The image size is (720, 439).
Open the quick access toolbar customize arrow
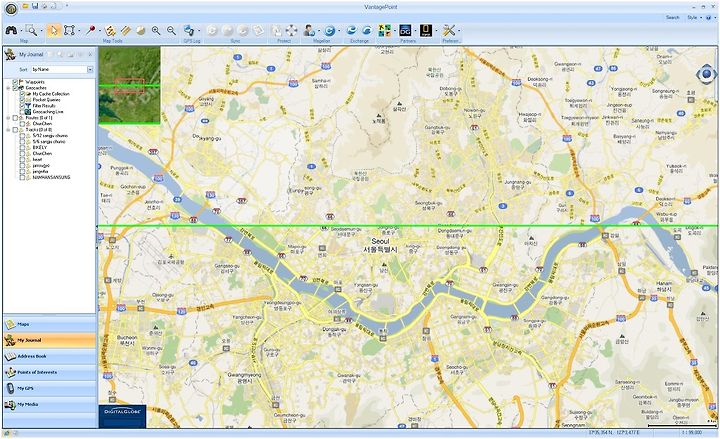click(x=67, y=6)
